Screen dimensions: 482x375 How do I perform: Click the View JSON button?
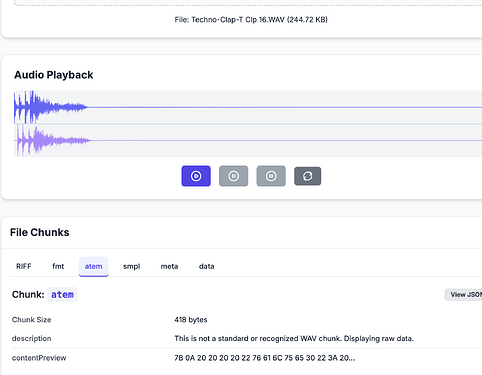[464, 295]
